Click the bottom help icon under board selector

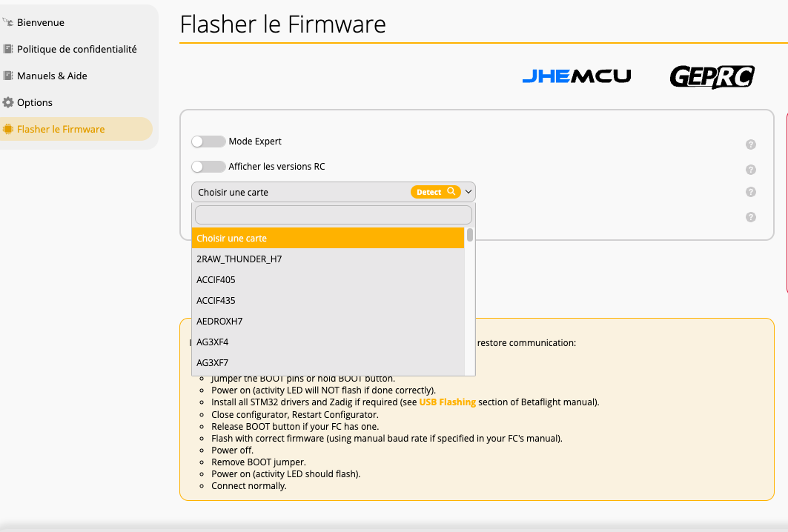coord(750,217)
